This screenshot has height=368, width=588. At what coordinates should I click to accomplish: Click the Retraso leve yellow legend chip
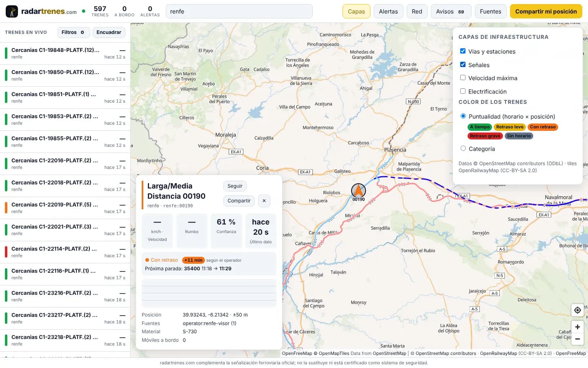pyautogui.click(x=510, y=127)
